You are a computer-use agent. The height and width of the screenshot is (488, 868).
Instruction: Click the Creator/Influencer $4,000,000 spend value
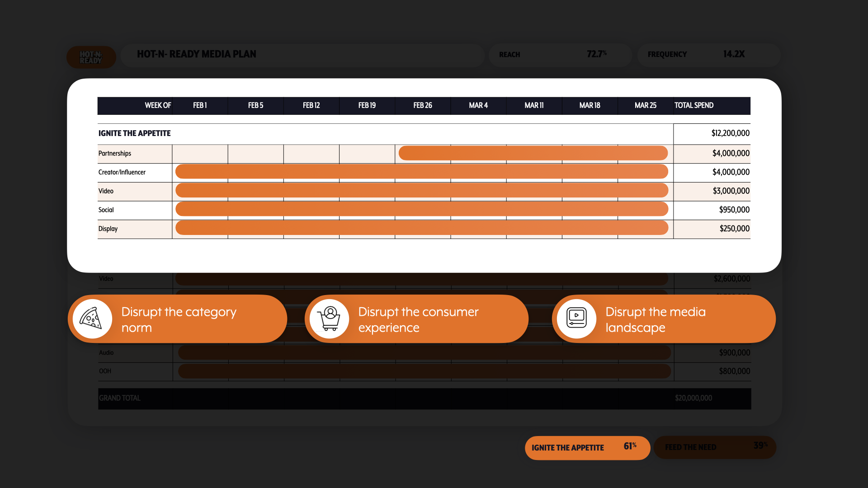pyautogui.click(x=731, y=172)
